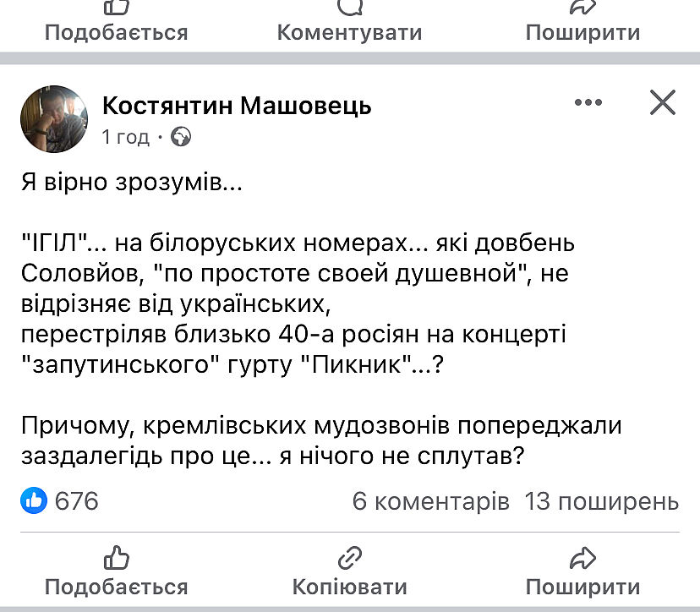This screenshot has height=612, width=700.
Task: Hide the post with the X icon
Action: pos(662,103)
